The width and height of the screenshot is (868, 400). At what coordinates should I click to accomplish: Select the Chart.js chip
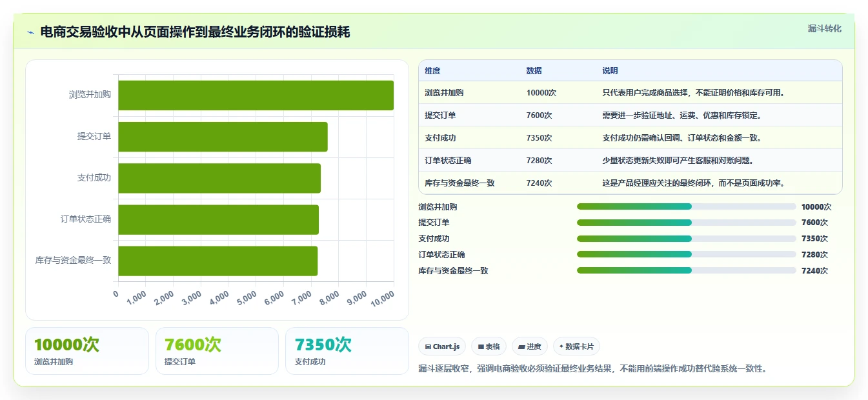point(442,346)
